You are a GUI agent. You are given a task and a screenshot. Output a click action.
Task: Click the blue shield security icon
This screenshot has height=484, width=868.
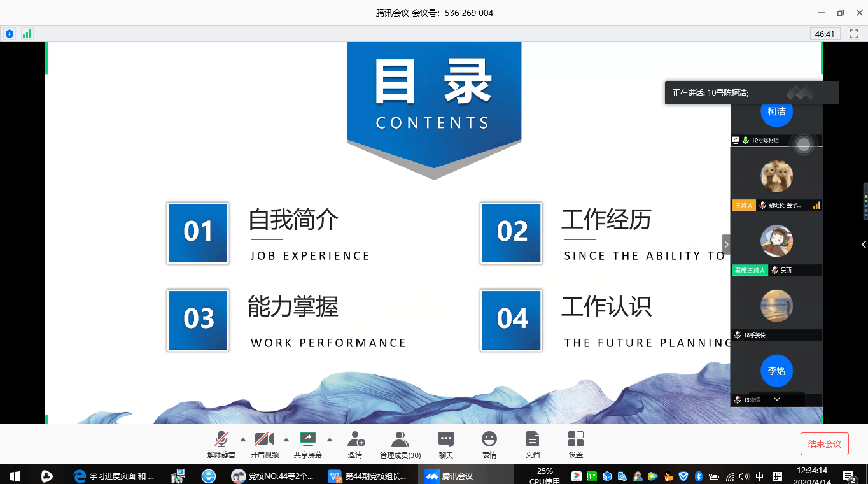pos(10,34)
